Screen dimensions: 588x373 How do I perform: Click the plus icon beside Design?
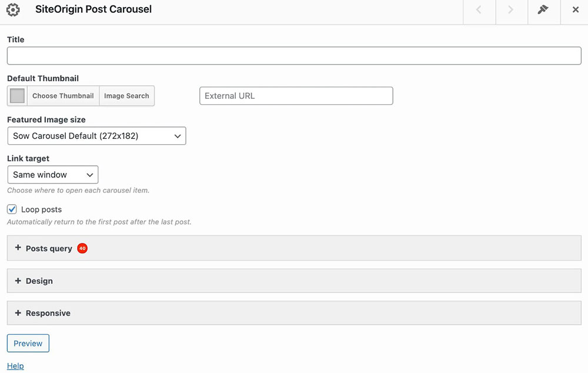tap(18, 281)
